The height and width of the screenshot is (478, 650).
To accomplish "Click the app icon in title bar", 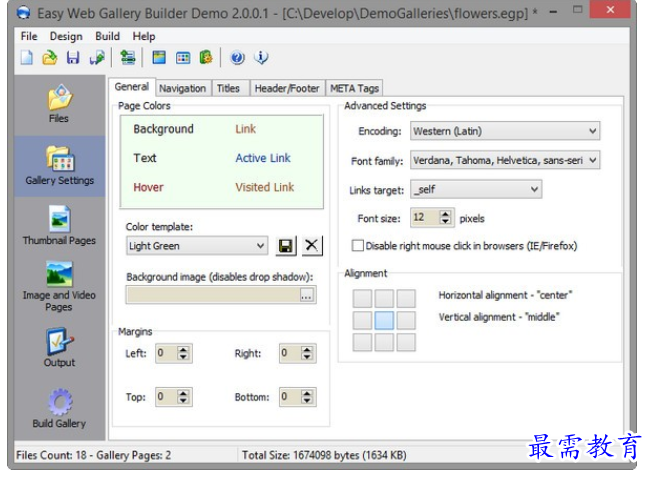I will 24,13.
